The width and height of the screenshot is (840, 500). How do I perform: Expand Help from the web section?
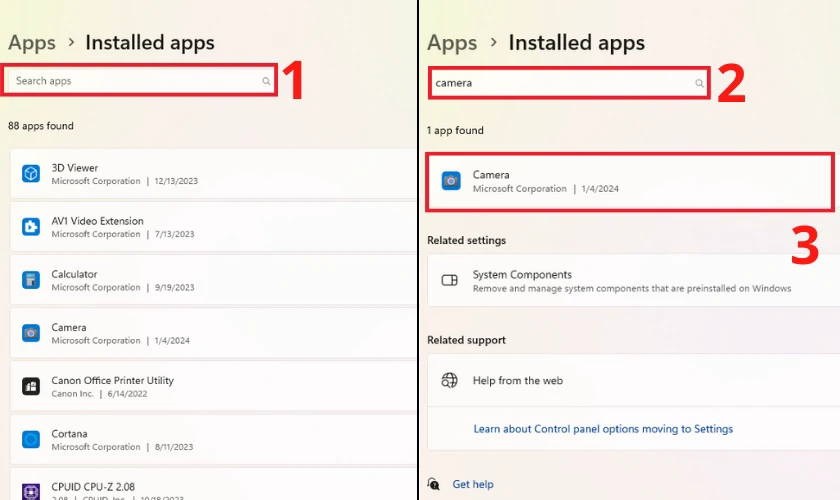(x=634, y=380)
